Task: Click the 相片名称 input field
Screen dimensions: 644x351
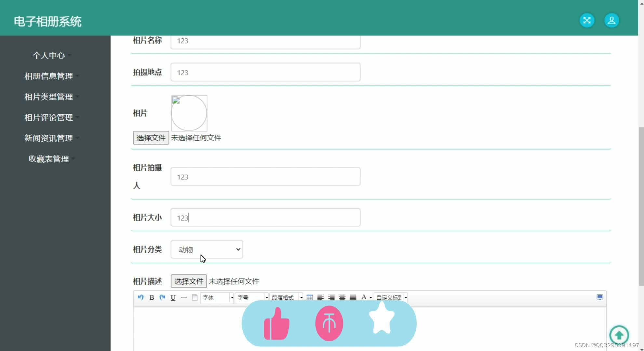Action: (x=265, y=42)
